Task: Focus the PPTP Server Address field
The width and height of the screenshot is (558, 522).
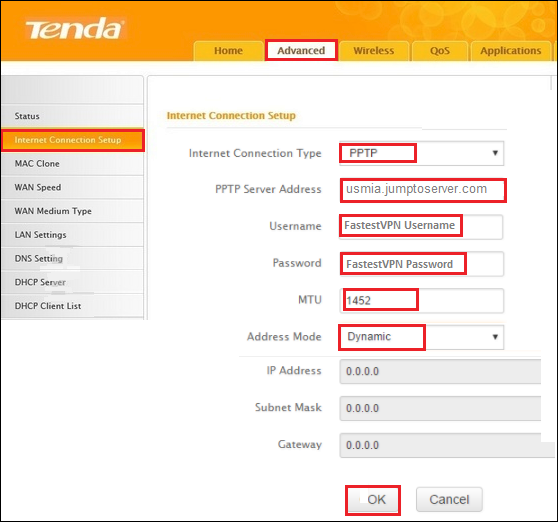Action: (423, 190)
